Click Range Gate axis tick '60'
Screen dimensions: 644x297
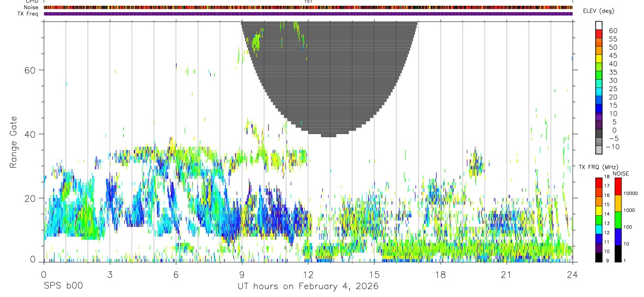point(31,70)
